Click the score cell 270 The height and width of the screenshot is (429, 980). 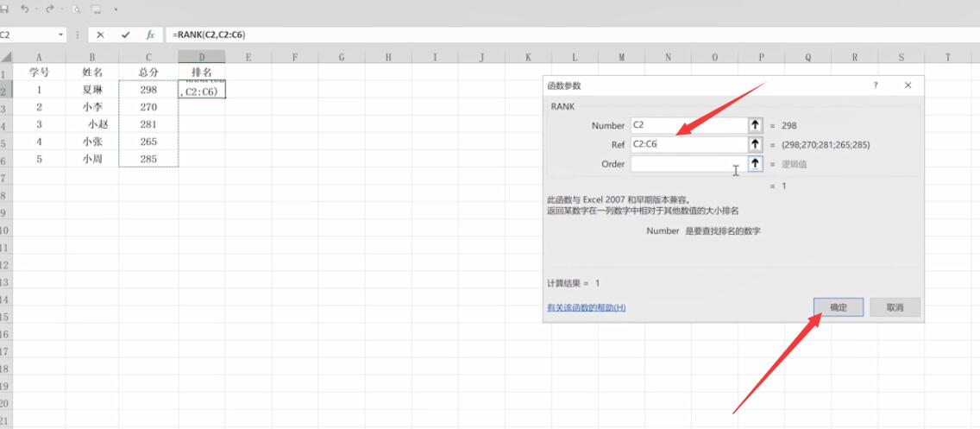(x=148, y=107)
